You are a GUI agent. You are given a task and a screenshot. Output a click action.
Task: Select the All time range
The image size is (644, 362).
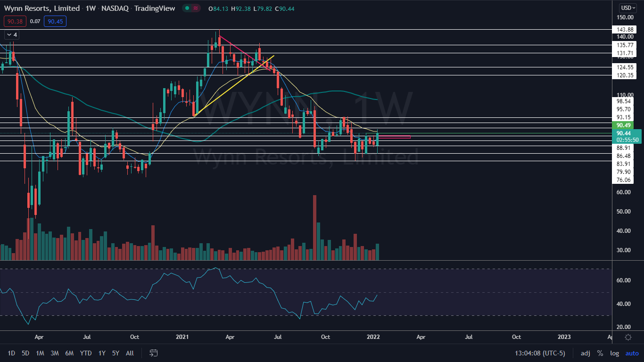point(130,353)
